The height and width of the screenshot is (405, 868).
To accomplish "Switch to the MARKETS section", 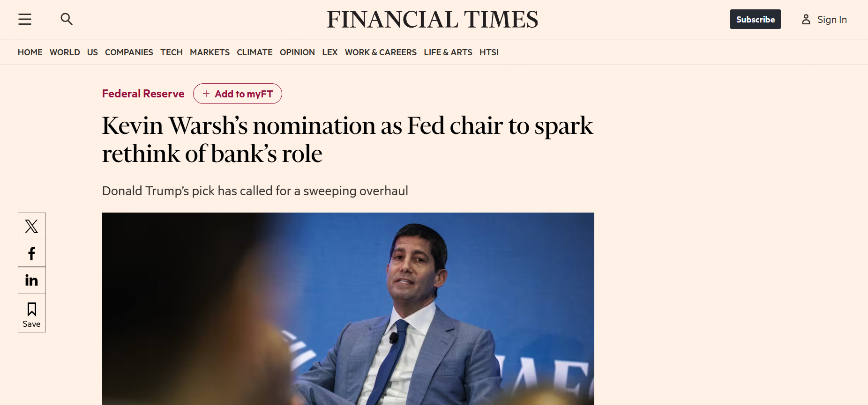I will (210, 52).
